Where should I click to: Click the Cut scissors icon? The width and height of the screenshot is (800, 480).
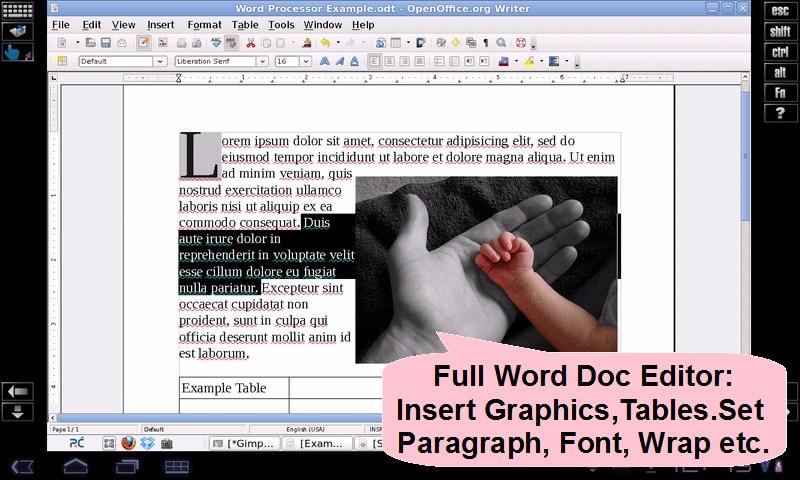250,43
